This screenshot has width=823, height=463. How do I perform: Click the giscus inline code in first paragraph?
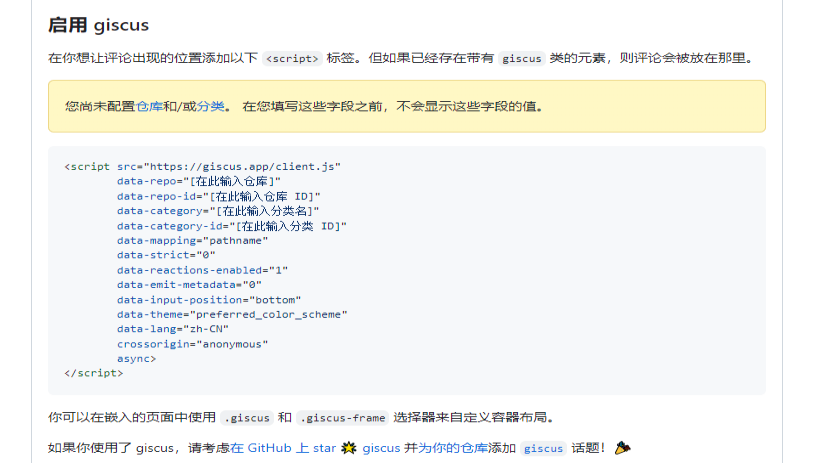coord(522,58)
